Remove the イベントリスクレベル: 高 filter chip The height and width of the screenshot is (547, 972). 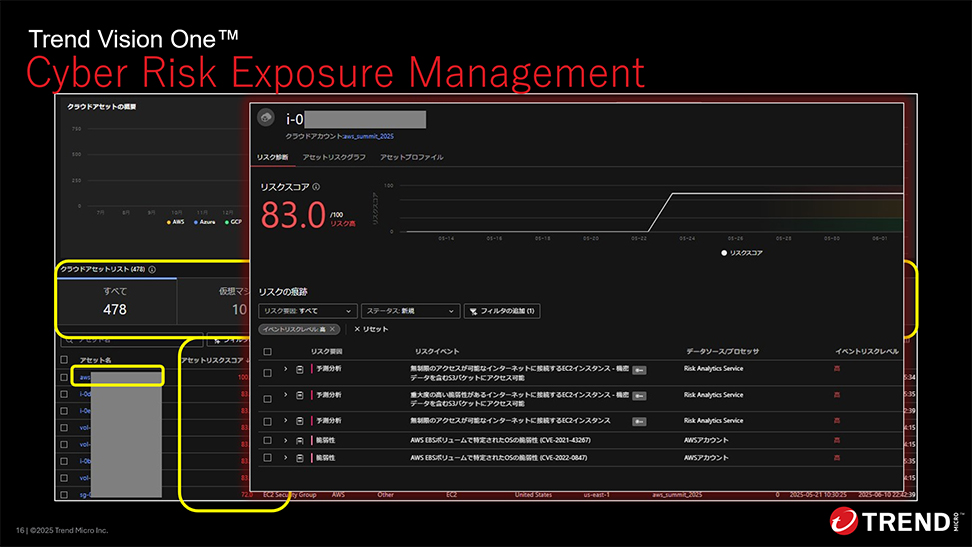(x=333, y=329)
